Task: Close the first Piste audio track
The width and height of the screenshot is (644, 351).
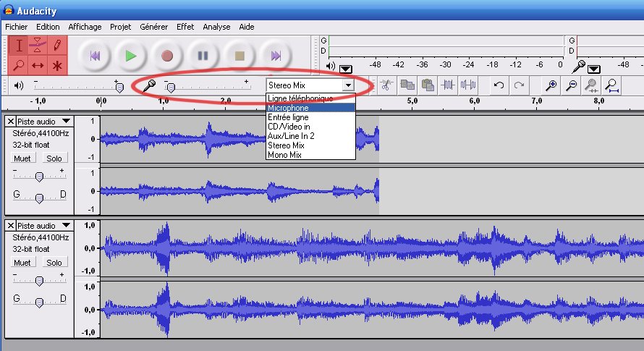Action: 11,122
